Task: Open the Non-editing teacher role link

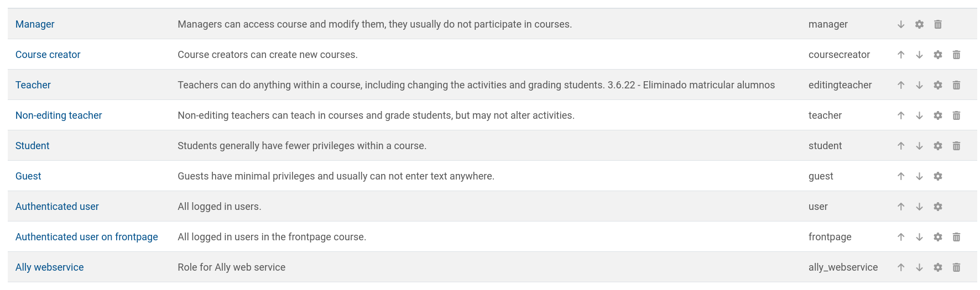Action: coord(59,115)
